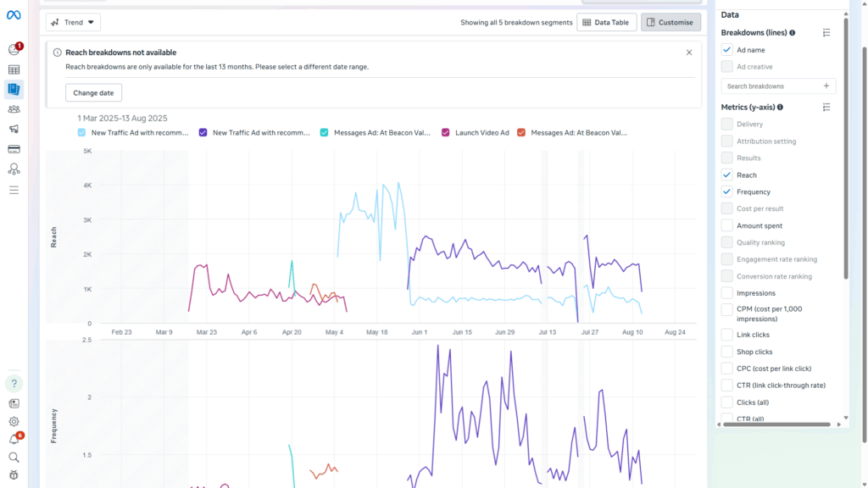This screenshot has width=868, height=488.
Task: Click the Data panel scroll up arrow
Action: (x=846, y=14)
